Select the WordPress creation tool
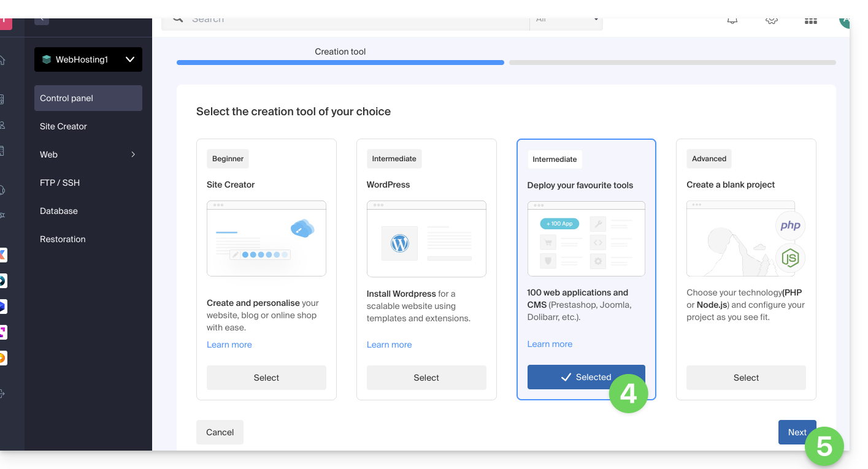 point(426,378)
